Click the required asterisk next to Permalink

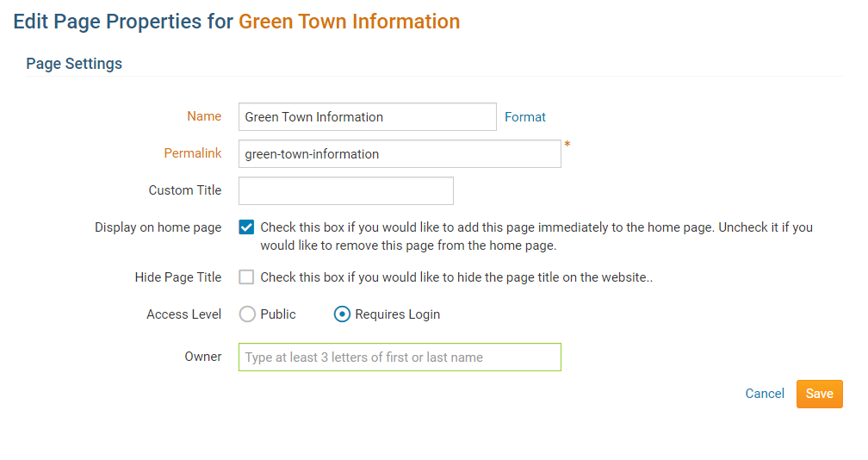[x=567, y=146]
